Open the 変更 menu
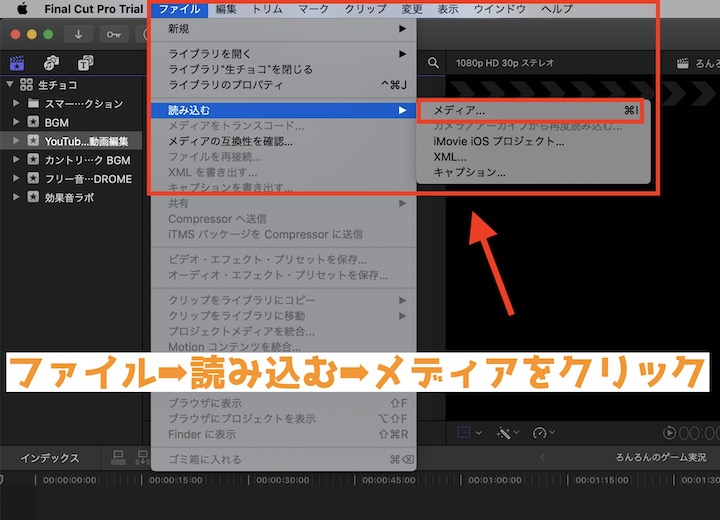 point(411,9)
